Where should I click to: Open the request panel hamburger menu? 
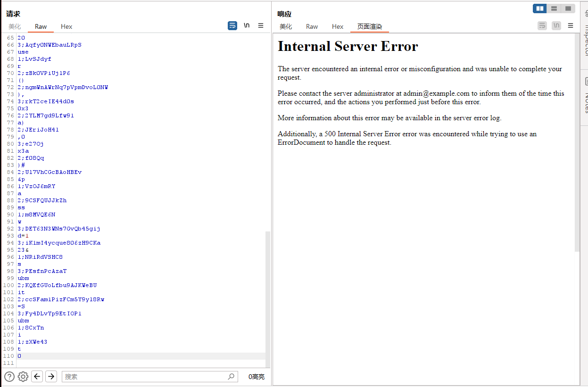[261, 26]
